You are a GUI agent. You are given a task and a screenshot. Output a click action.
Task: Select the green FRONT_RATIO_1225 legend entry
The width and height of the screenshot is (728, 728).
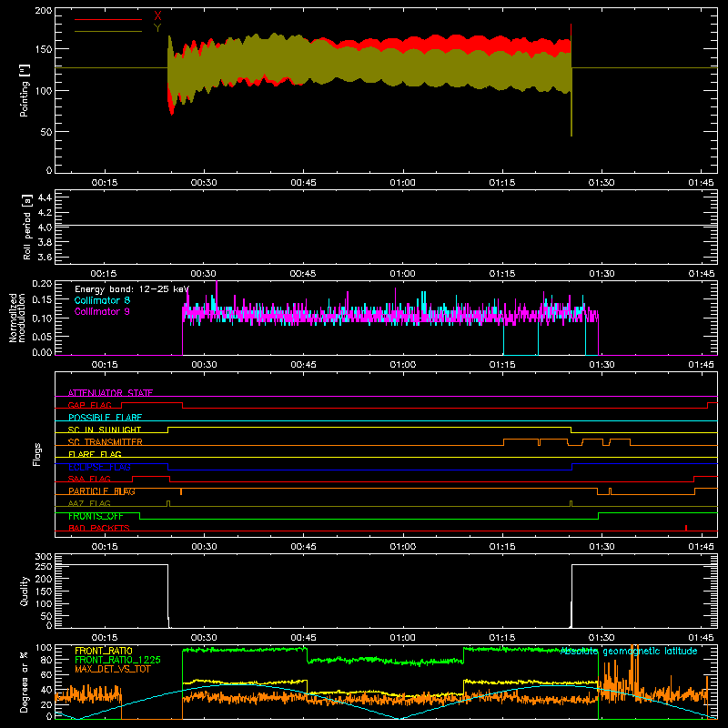tap(118, 660)
